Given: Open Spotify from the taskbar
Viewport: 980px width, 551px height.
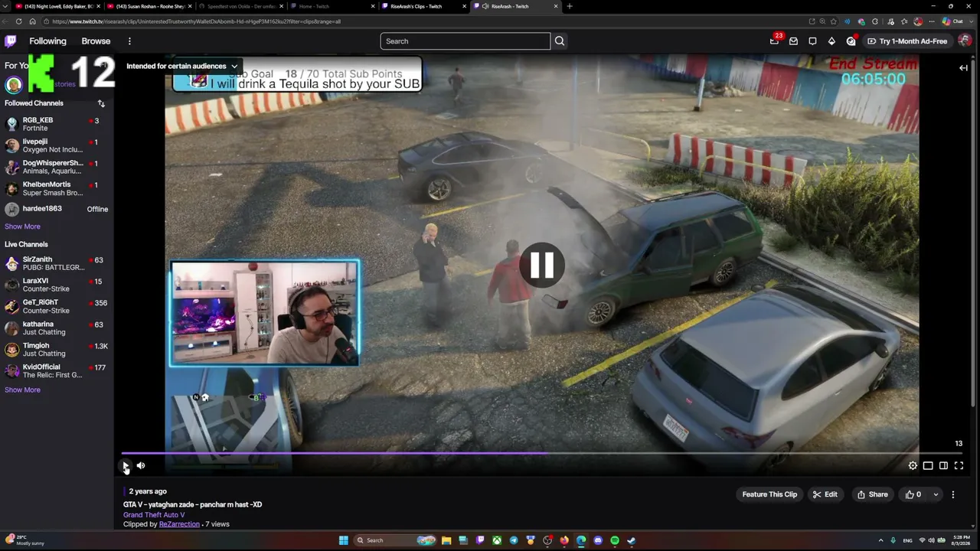Looking at the screenshot, I should [615, 540].
